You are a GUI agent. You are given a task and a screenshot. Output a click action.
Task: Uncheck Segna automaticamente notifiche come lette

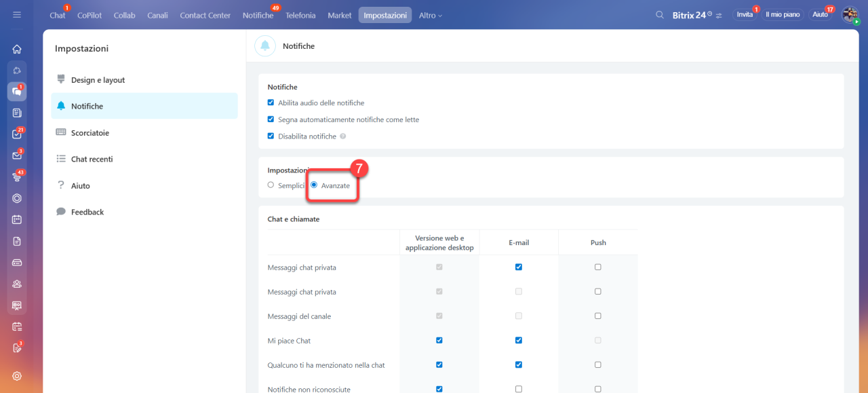(x=271, y=119)
